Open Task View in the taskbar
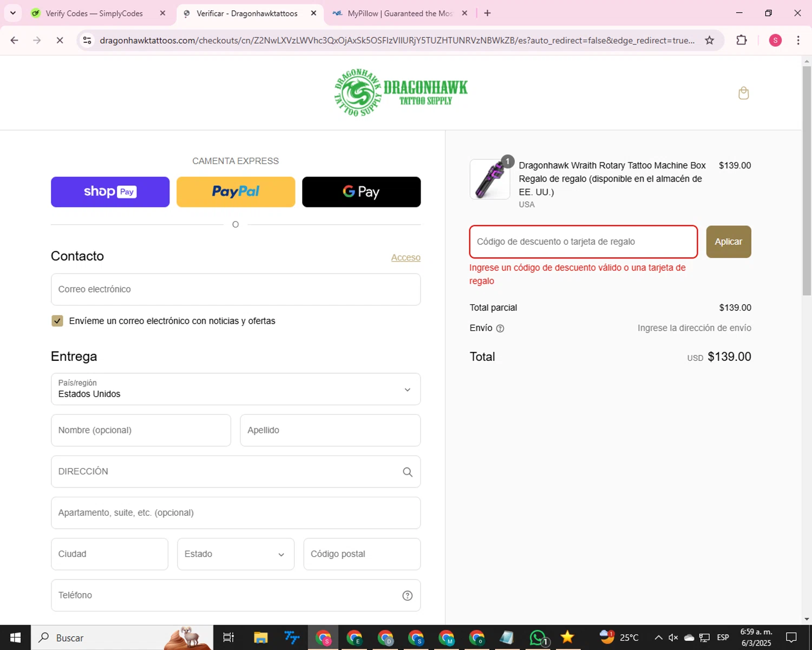This screenshot has width=812, height=650. (x=228, y=638)
